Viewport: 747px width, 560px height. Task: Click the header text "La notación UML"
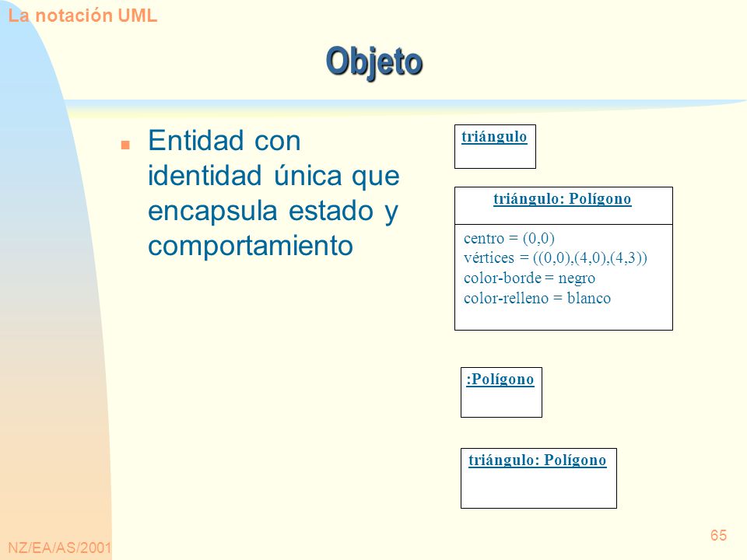click(x=82, y=16)
